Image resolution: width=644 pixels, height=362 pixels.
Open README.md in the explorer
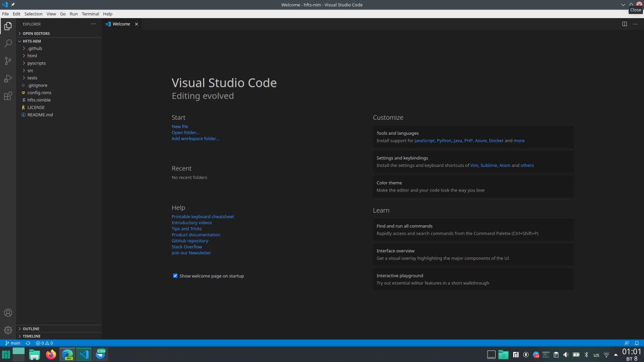pyautogui.click(x=59, y=115)
